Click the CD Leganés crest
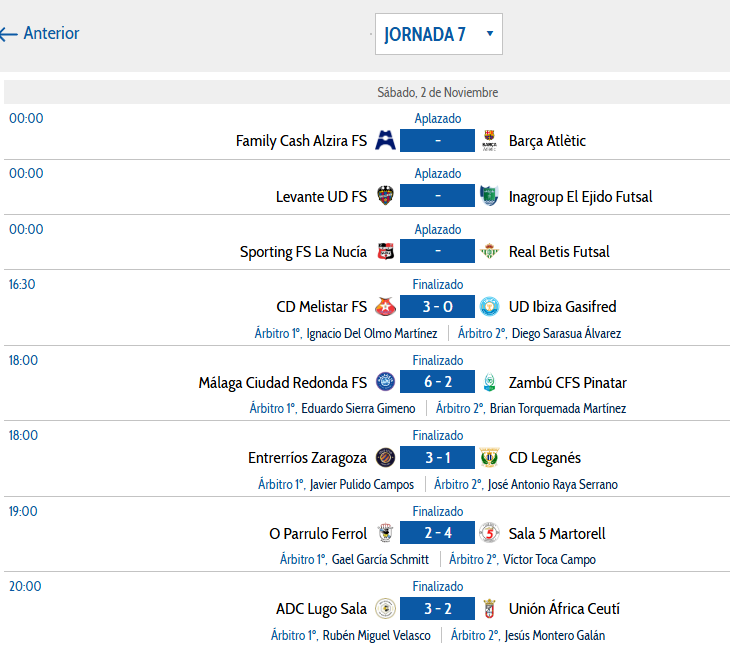The height and width of the screenshot is (655, 730). [x=489, y=458]
